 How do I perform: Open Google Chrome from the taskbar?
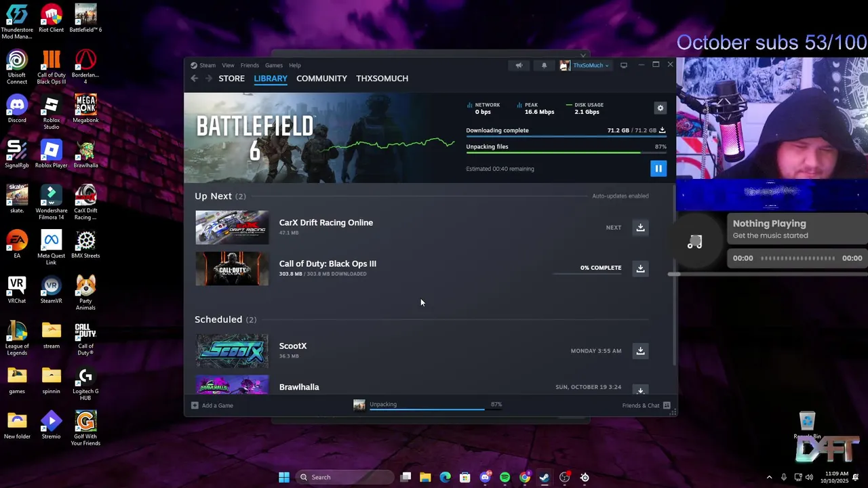[525, 477]
